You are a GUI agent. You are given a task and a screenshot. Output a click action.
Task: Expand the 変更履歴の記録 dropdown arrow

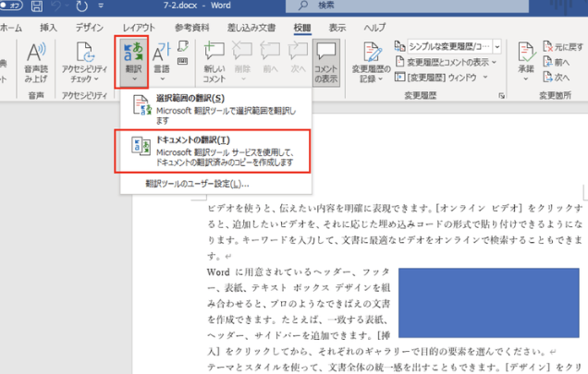[381, 79]
